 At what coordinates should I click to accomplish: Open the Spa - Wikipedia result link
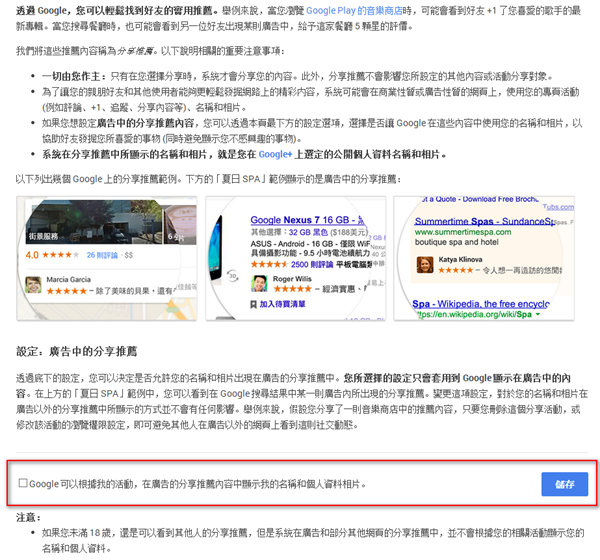point(481,304)
